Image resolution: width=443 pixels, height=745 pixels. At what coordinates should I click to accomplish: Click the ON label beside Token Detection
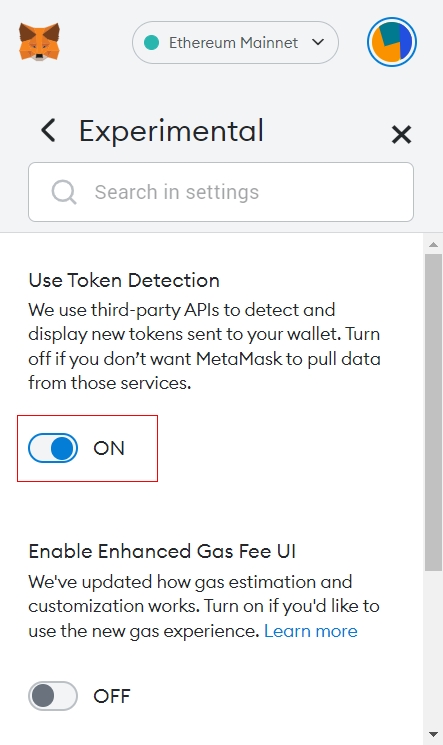click(x=109, y=448)
